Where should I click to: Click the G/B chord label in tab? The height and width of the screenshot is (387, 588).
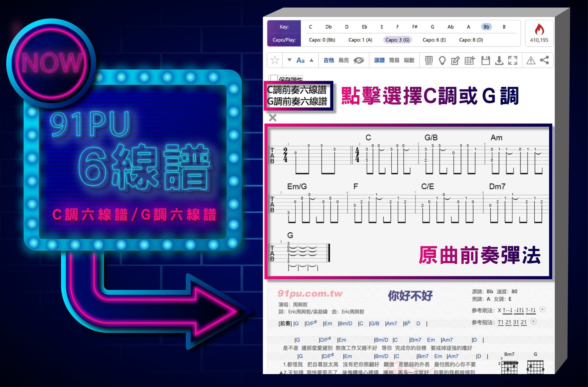431,138
